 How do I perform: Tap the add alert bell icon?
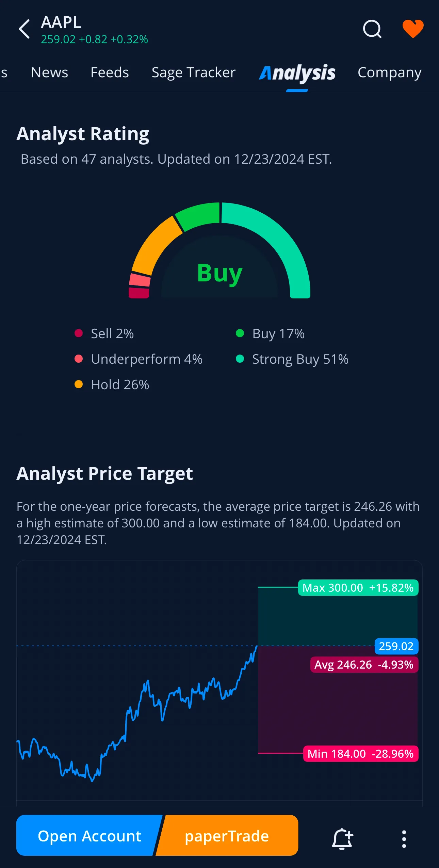(x=342, y=839)
